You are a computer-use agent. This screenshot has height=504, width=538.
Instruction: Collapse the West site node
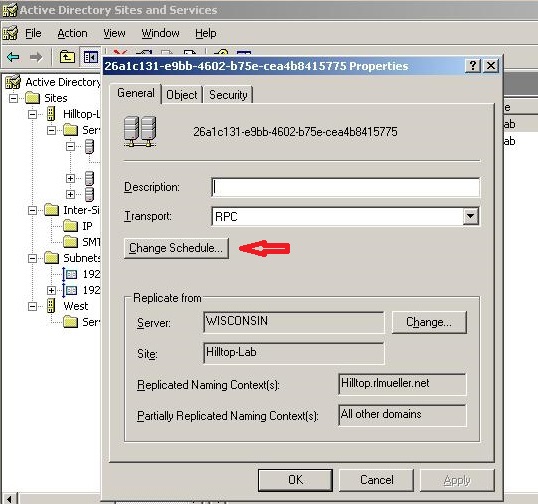coord(32,306)
